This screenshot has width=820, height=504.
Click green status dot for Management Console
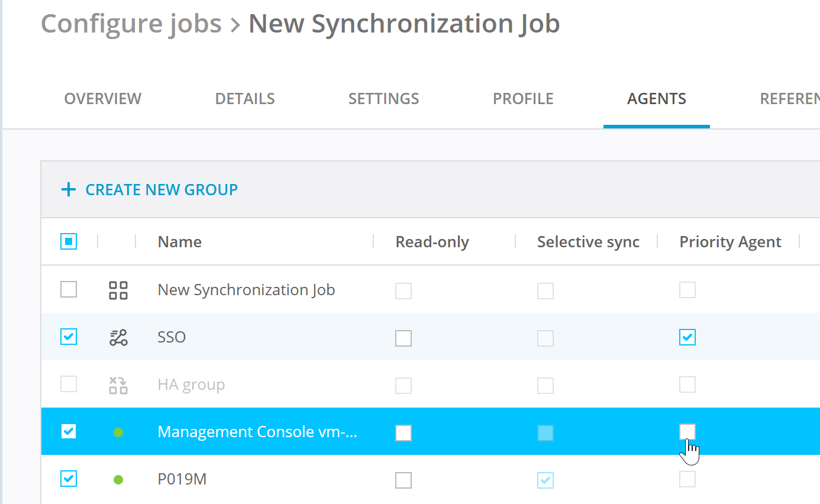118,432
